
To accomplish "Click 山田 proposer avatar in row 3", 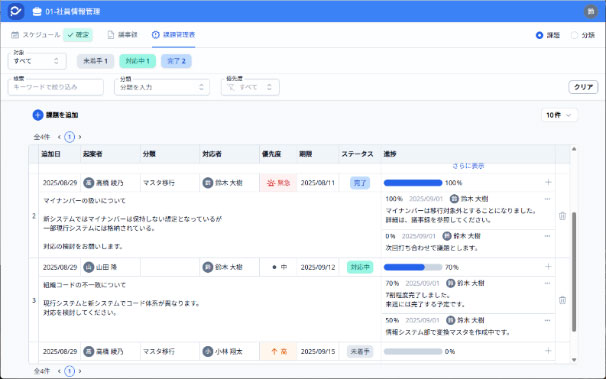I will (x=89, y=267).
